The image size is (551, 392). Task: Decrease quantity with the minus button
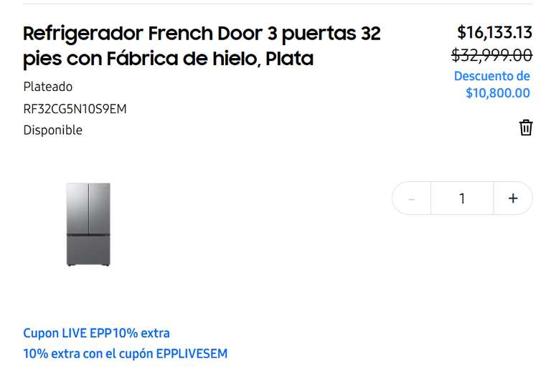pyautogui.click(x=412, y=199)
